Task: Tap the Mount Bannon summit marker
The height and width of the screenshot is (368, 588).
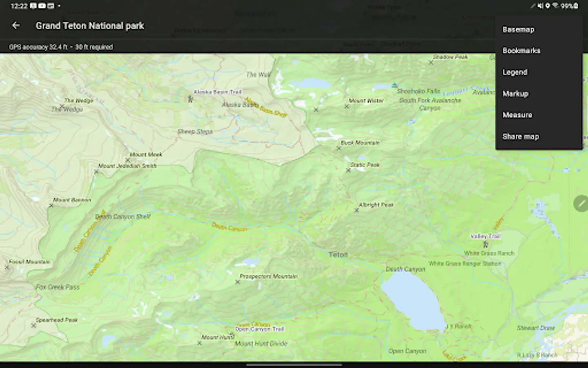Action: [51, 206]
